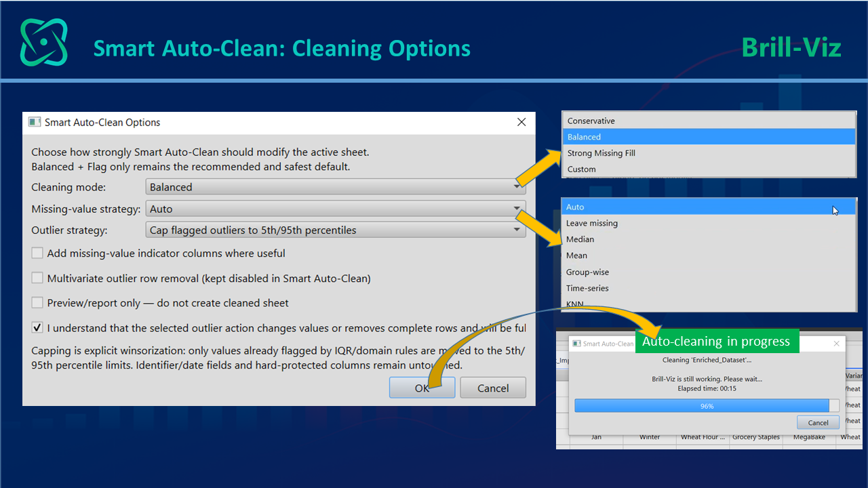Cancel the auto-cleaning progress dialog
Image resolution: width=868 pixels, height=488 pixels.
click(818, 422)
